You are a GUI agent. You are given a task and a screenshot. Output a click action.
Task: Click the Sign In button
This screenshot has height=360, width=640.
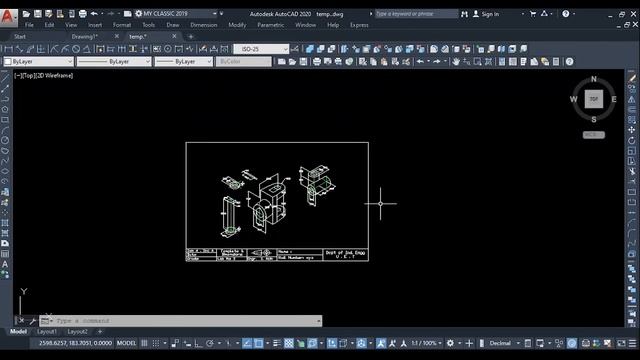point(486,14)
